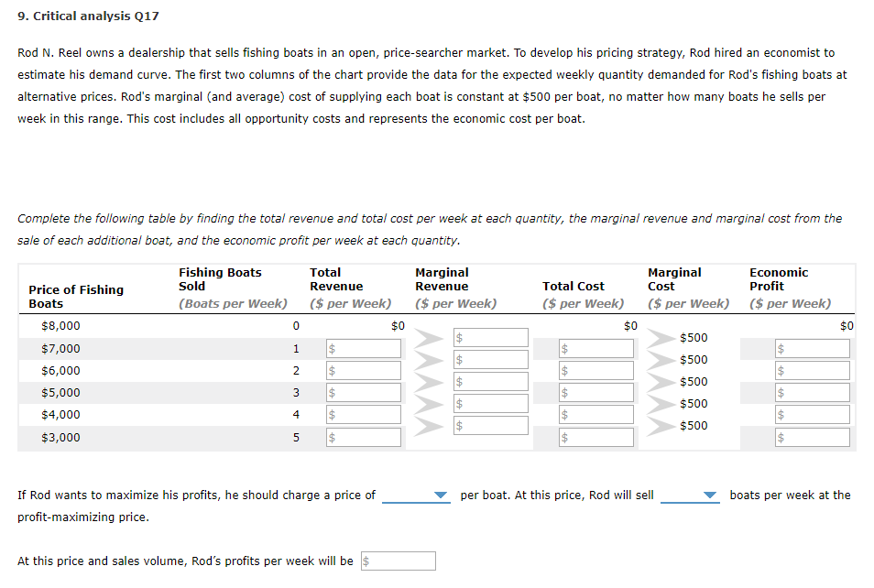
Task: Click the Economic Profit input for 2 boats sold
Action: [x=812, y=370]
